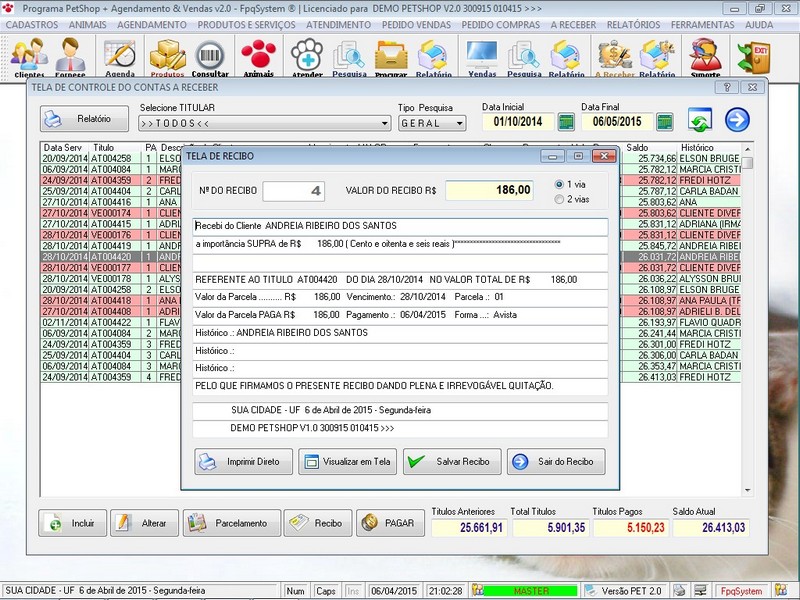Image resolution: width=800 pixels, height=600 pixels.
Task: Open the ANIMAIS menu
Action: pyautogui.click(x=88, y=24)
